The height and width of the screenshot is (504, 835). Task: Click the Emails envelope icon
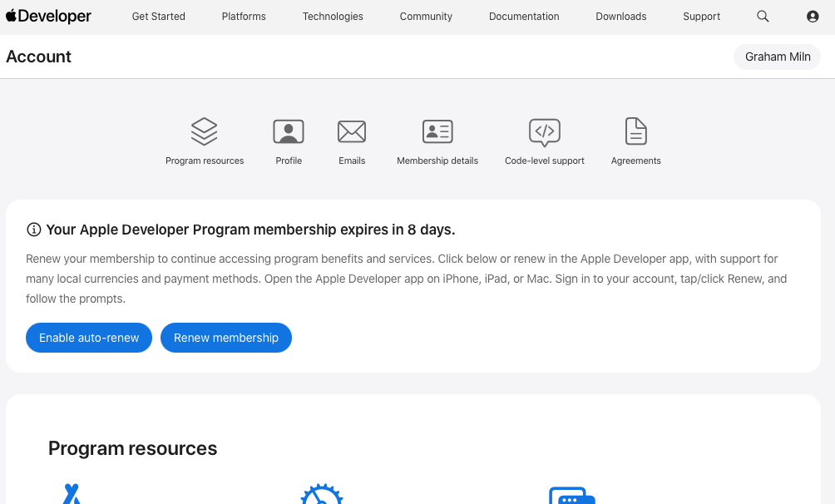(x=352, y=131)
